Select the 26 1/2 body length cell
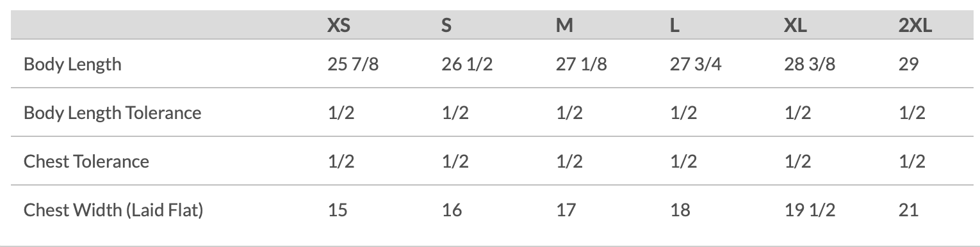 (x=467, y=64)
